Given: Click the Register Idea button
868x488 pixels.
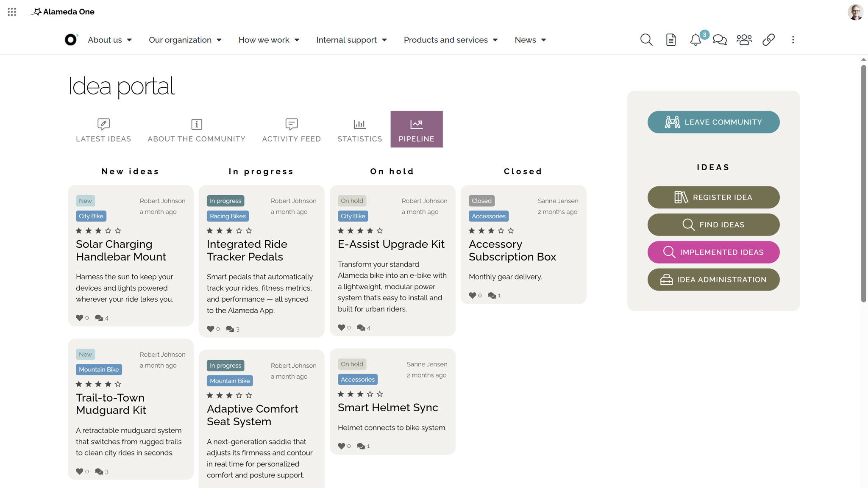Looking at the screenshot, I should coord(713,197).
